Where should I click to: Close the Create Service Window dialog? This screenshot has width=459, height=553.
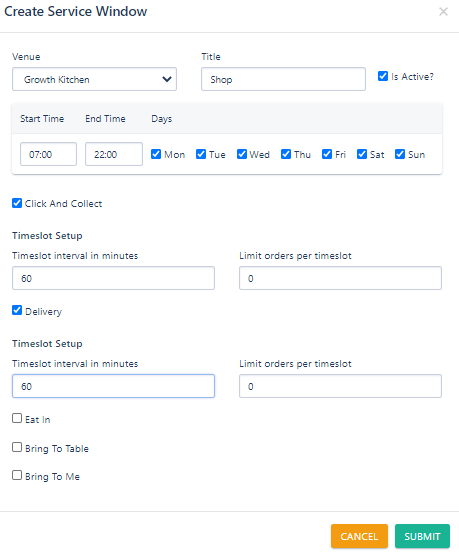tap(443, 12)
